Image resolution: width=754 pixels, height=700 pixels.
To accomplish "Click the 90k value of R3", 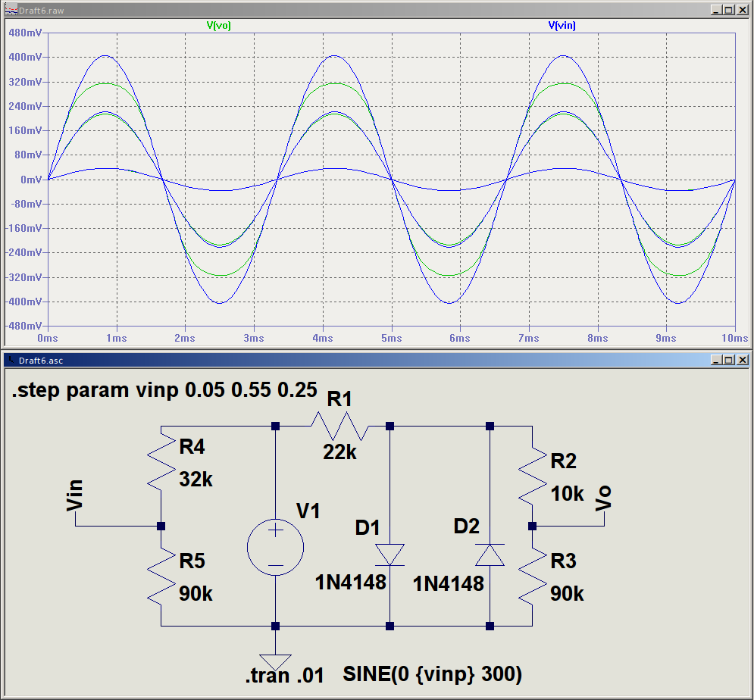I will coord(567,594).
